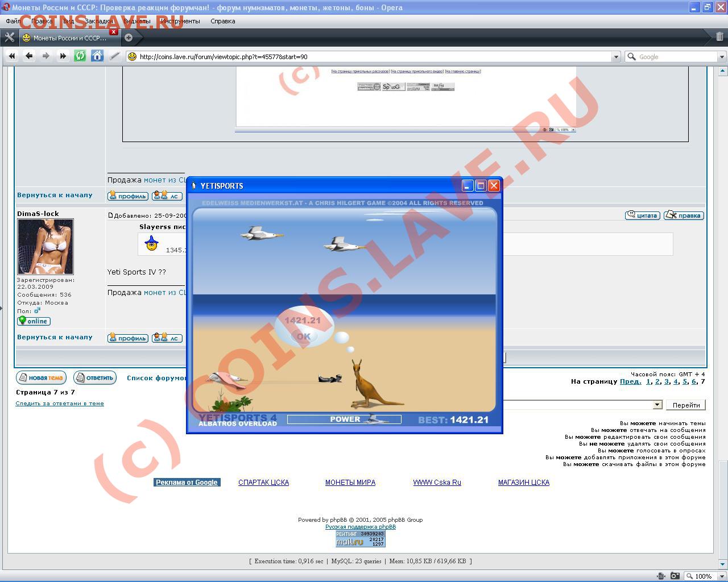Click the page scrollbar up arrow
The height and width of the screenshot is (582, 728).
tap(722, 71)
